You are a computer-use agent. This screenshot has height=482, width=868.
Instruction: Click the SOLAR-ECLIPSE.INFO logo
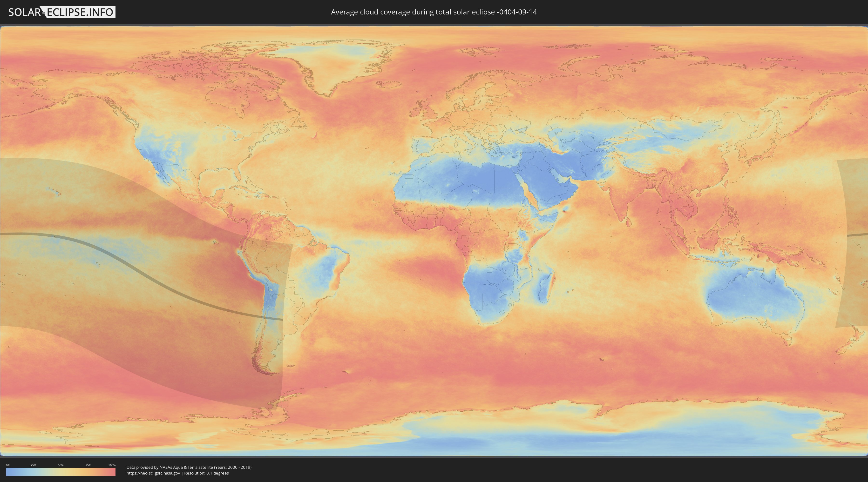(x=62, y=12)
